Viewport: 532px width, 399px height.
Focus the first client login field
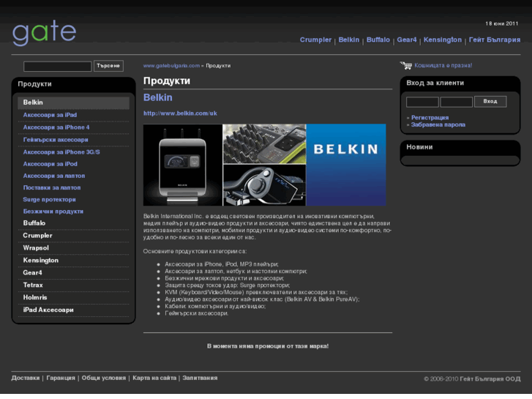tap(422, 102)
